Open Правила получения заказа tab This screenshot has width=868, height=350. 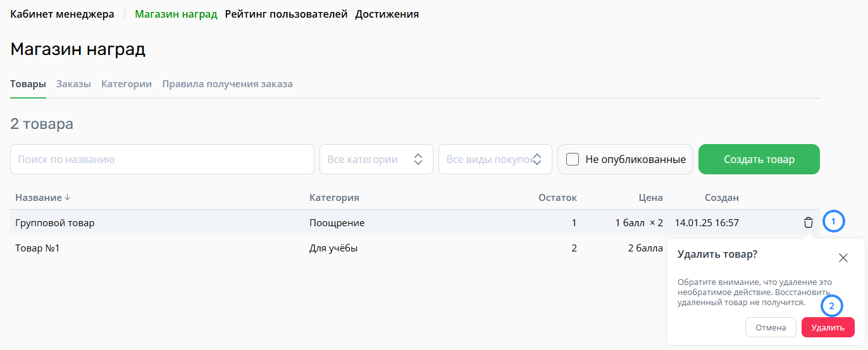pos(227,84)
